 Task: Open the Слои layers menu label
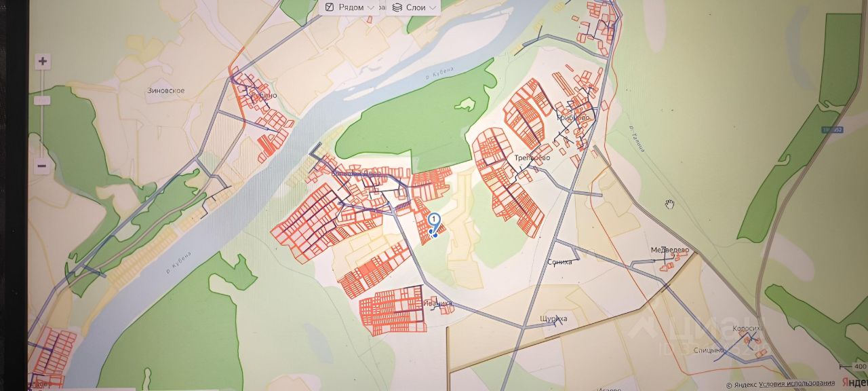[x=416, y=7]
